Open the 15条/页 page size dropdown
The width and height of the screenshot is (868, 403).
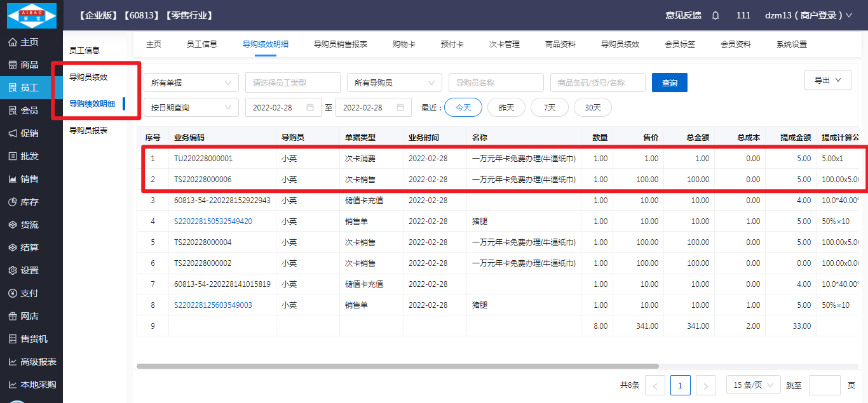pyautogui.click(x=753, y=385)
